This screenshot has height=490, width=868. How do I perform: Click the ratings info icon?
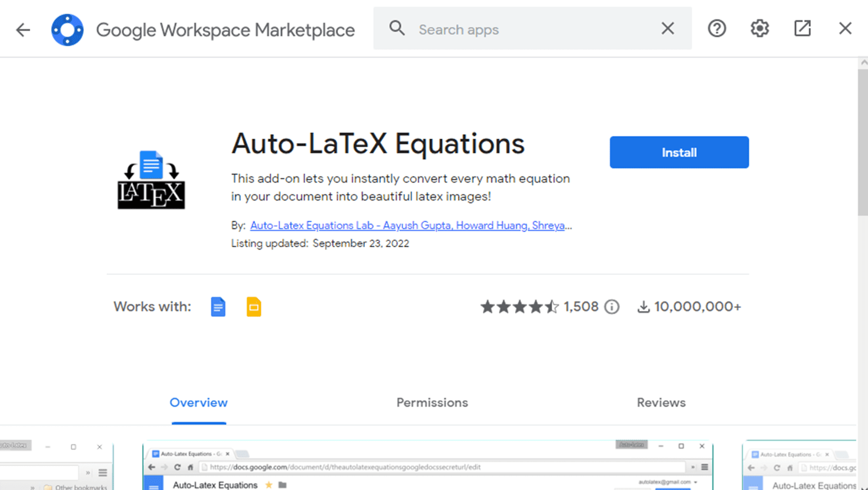[612, 307]
